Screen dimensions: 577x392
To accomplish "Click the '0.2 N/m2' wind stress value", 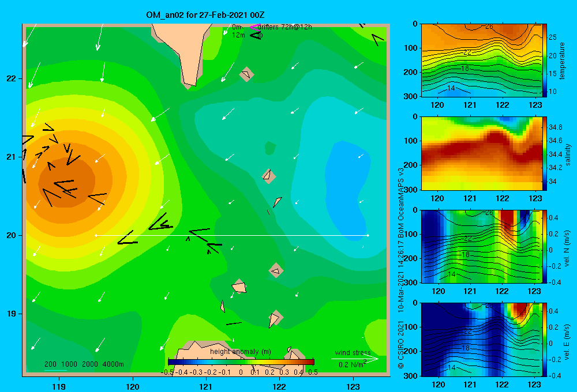I will click(353, 364).
